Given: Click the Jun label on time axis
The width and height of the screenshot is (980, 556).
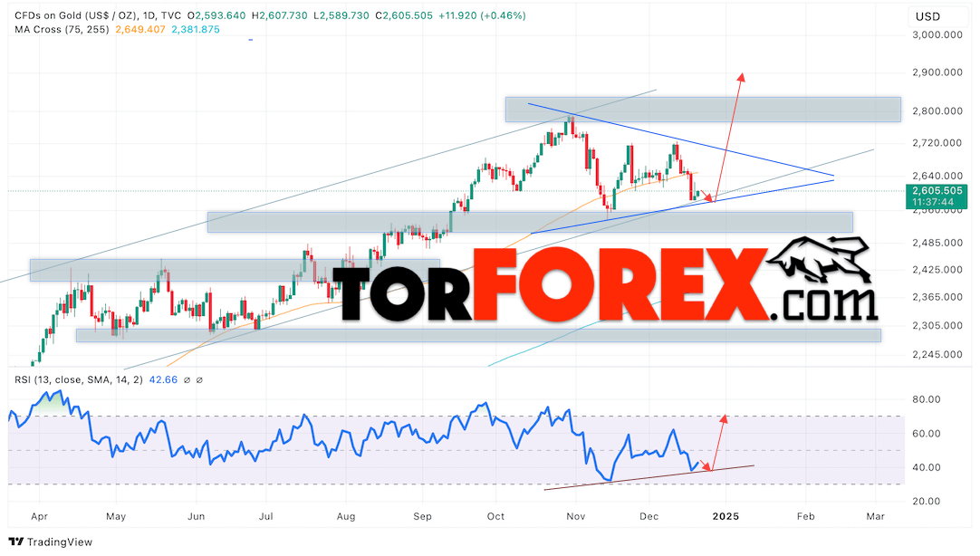Looking at the screenshot, I should click(197, 517).
